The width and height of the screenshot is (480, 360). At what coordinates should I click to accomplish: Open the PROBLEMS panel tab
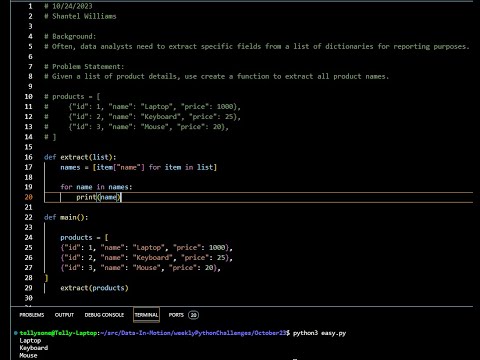(x=32, y=315)
